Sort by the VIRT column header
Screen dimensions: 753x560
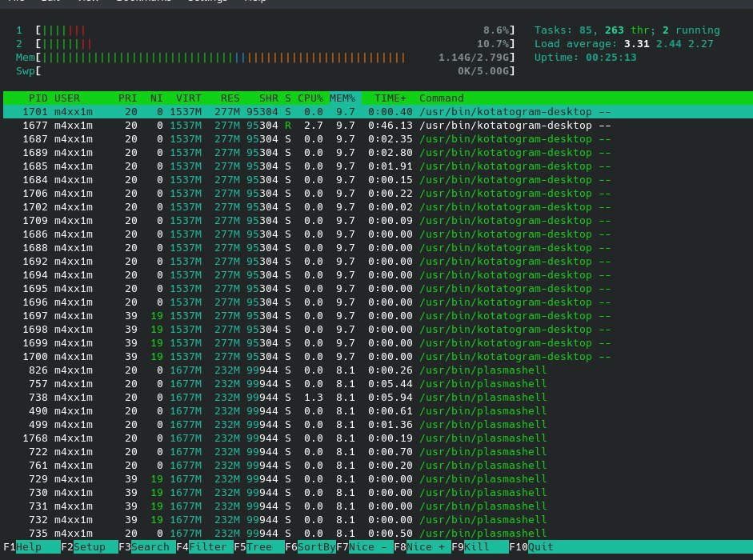[189, 98]
